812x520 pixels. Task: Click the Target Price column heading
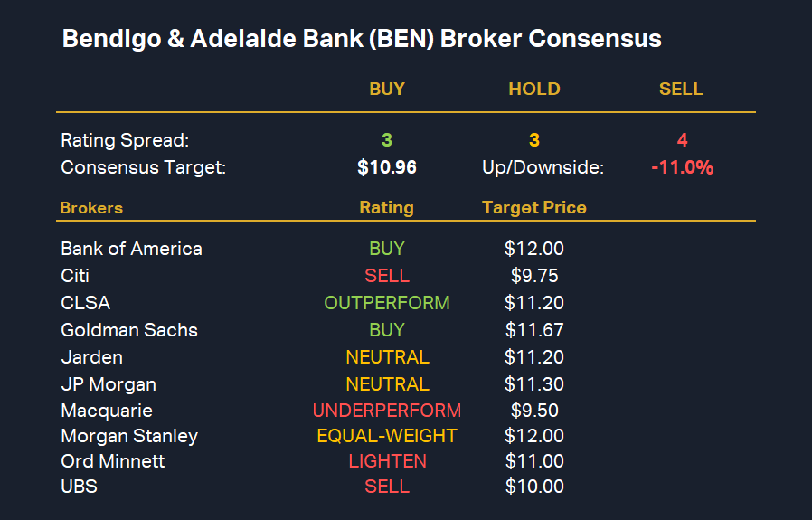[x=533, y=208]
